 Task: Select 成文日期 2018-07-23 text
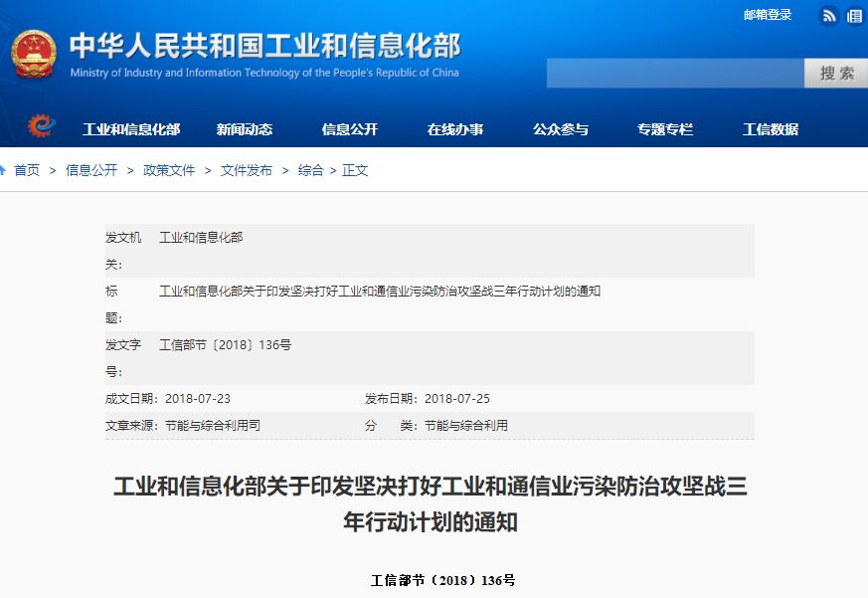(x=168, y=398)
